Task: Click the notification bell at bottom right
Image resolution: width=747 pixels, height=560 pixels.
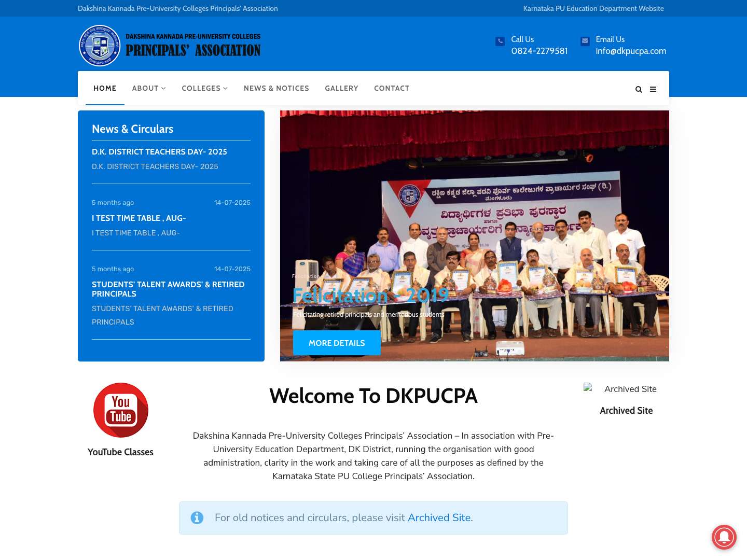Action: coord(724,537)
